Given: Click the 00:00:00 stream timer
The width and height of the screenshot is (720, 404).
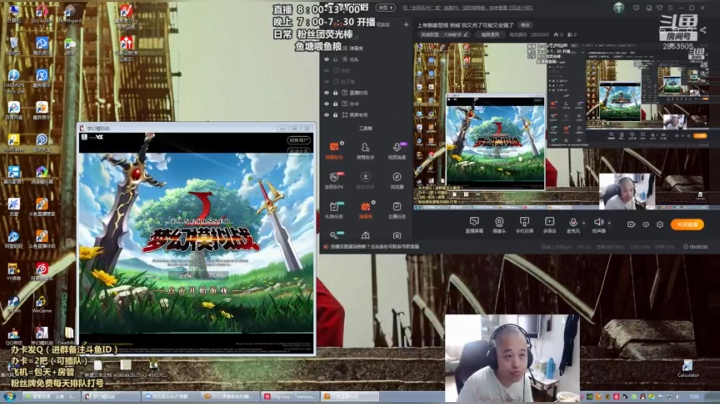Looking at the screenshot, I should [695, 247].
